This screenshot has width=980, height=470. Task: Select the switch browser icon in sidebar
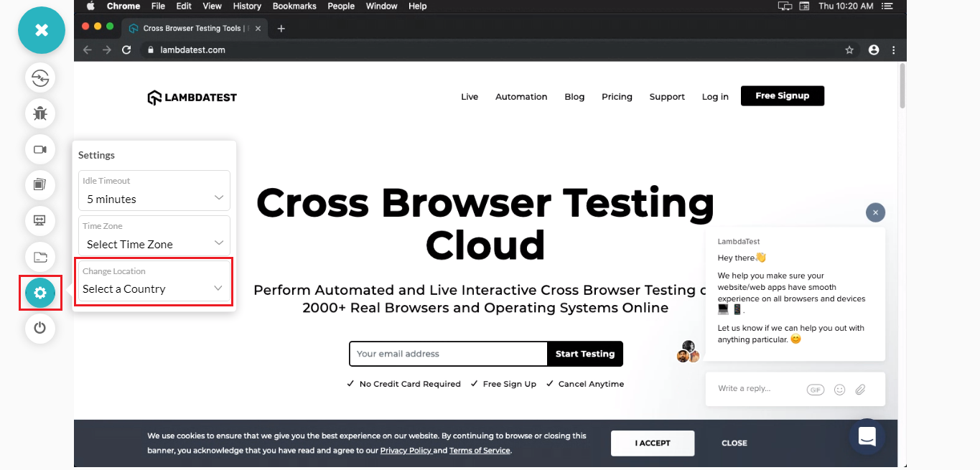point(40,77)
